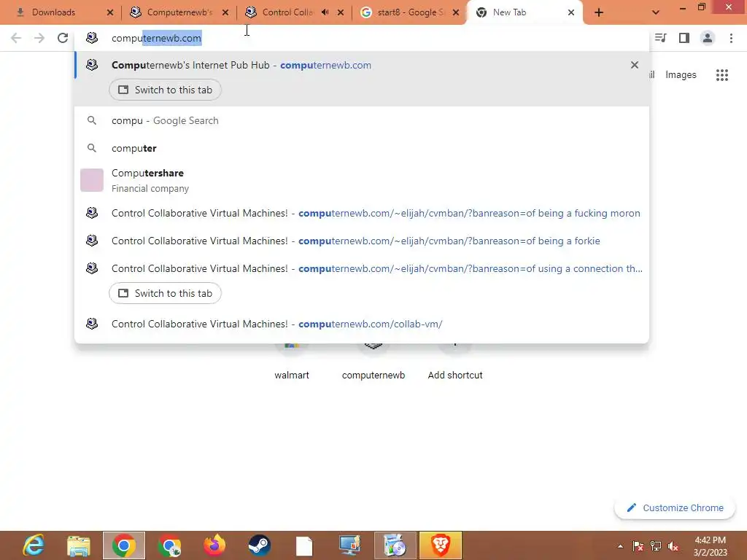Open the software disc taskbar icon
Viewport: 747px width, 560px height.
[395, 545]
